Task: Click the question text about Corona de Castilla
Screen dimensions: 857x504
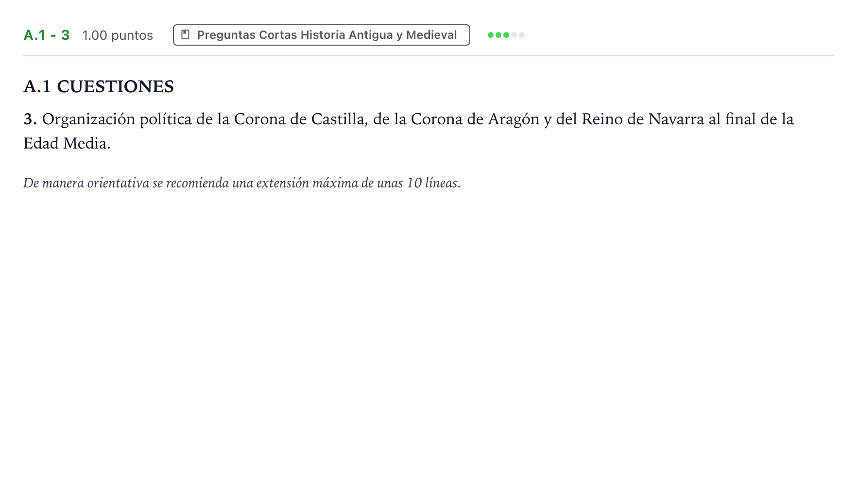Action: point(409,131)
